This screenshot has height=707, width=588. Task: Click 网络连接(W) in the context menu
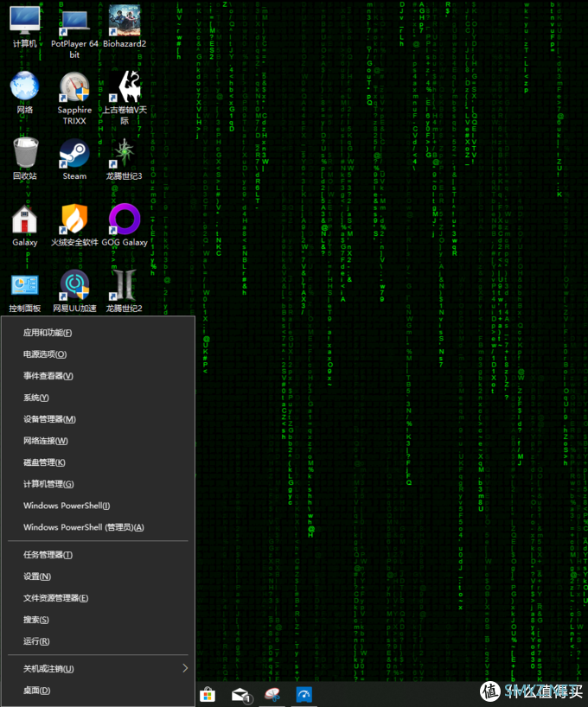[98, 441]
